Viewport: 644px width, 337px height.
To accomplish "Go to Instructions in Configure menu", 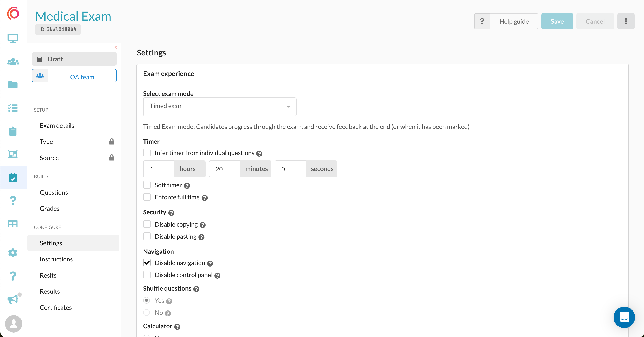I will click(56, 259).
